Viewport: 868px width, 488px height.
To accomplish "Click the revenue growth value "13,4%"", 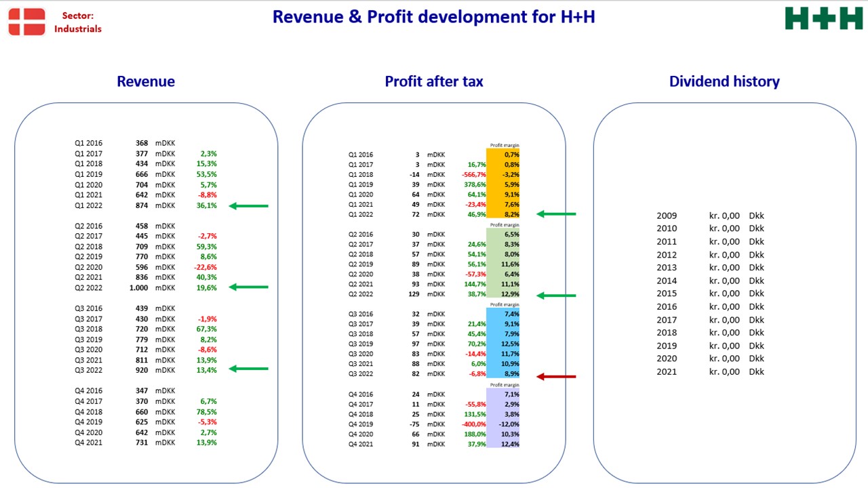I will 206,370.
